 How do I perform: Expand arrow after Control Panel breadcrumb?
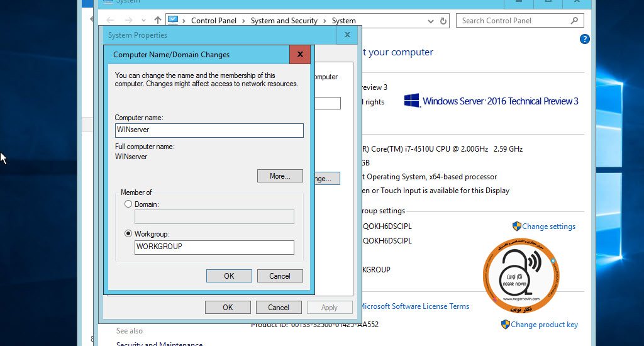pos(243,21)
